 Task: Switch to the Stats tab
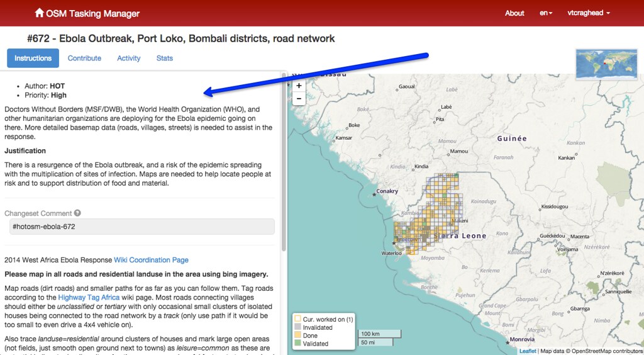(x=164, y=58)
